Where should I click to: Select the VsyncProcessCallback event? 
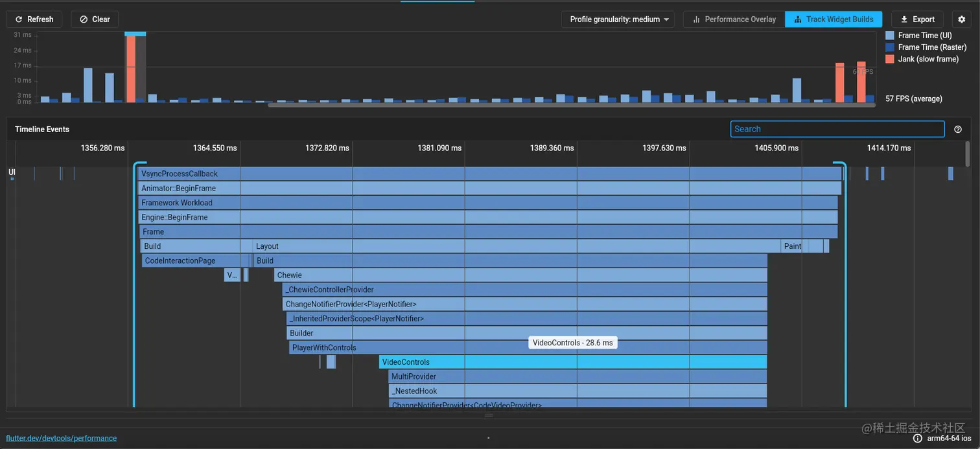pyautogui.click(x=489, y=174)
